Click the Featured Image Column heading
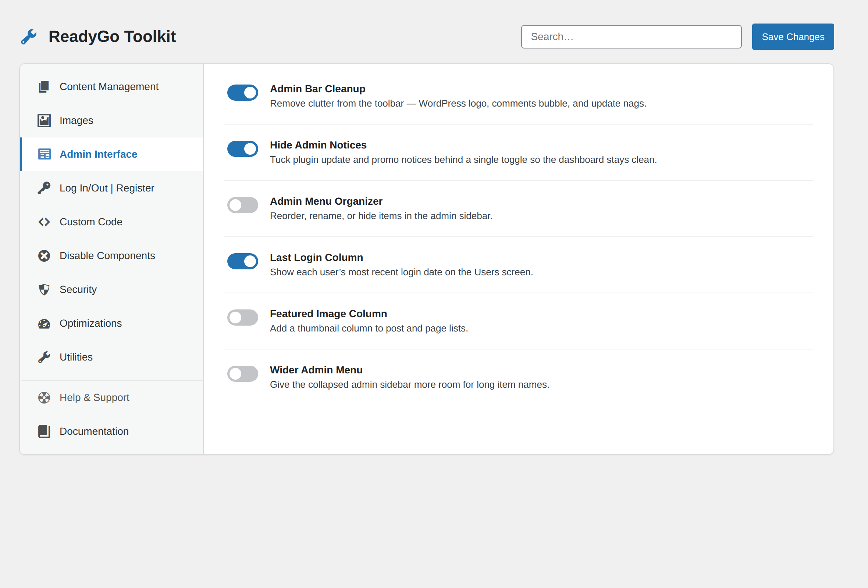 tap(328, 314)
